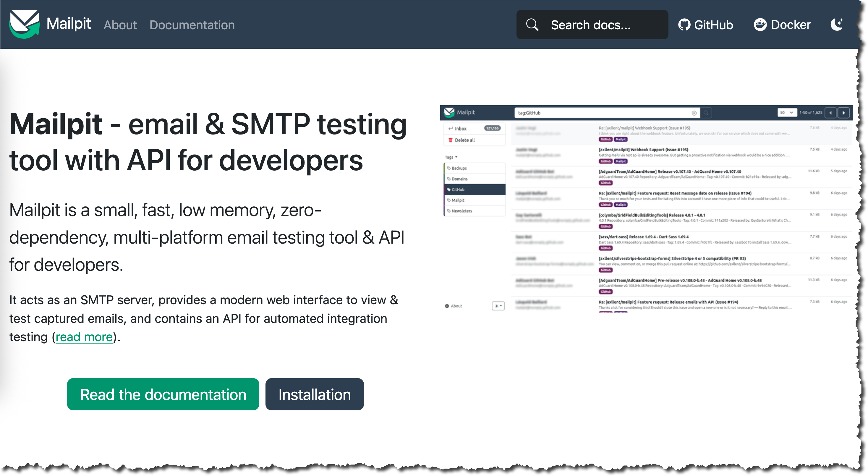Click the Mailpit envelope logo
This screenshot has width=868, height=476.
24,24
